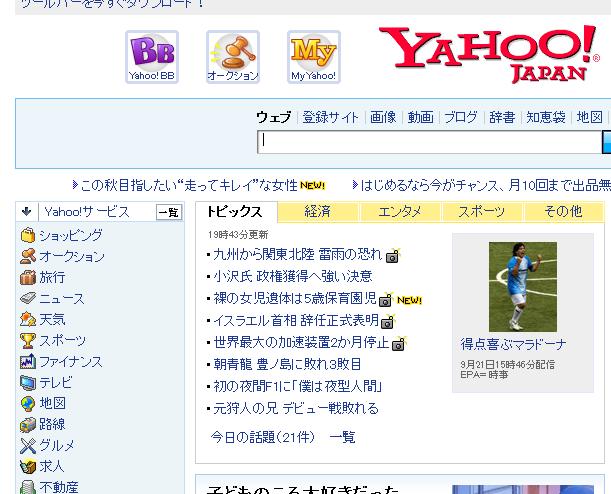Click the ニュース newspaper icon
This screenshot has height=494, width=611.
(x=28, y=298)
